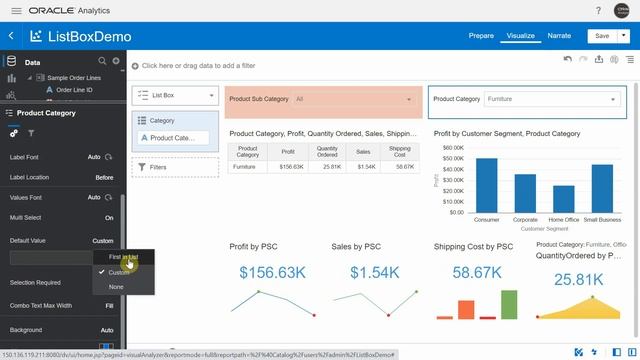Click the Furniture table cell
Viewport: 640px width, 360px height.
[x=247, y=167]
